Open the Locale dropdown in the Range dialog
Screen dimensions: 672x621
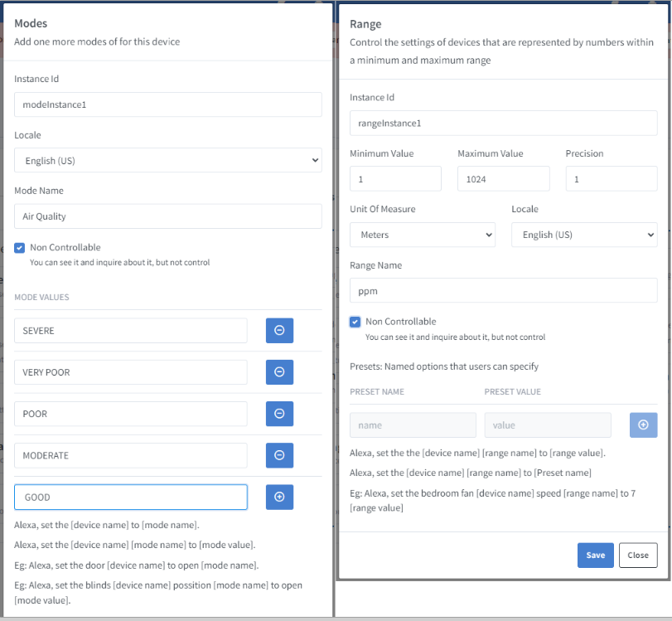[x=583, y=235]
